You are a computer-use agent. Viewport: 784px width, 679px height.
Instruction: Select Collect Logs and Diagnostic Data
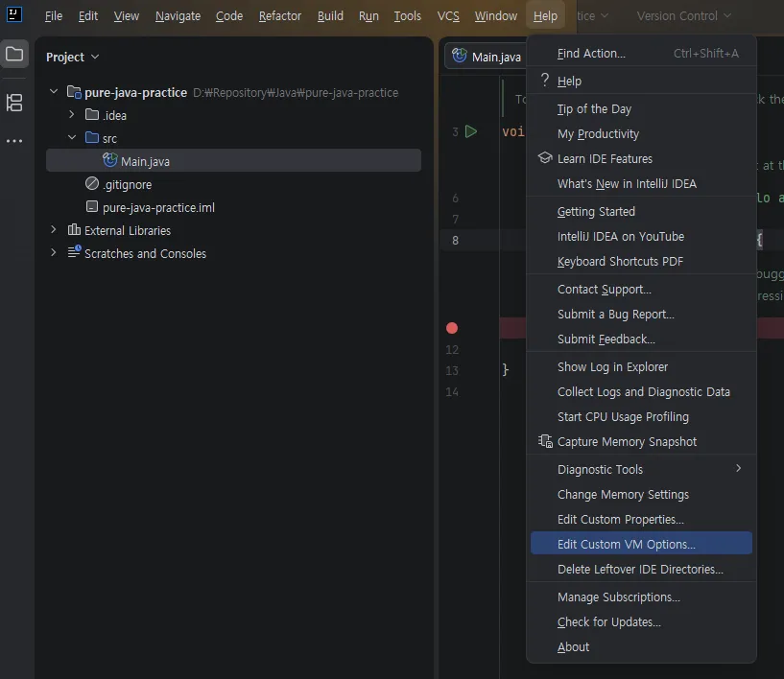pos(642,391)
